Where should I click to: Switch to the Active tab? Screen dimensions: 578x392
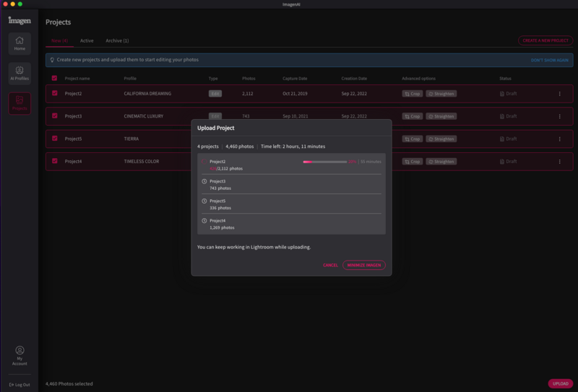click(x=87, y=40)
